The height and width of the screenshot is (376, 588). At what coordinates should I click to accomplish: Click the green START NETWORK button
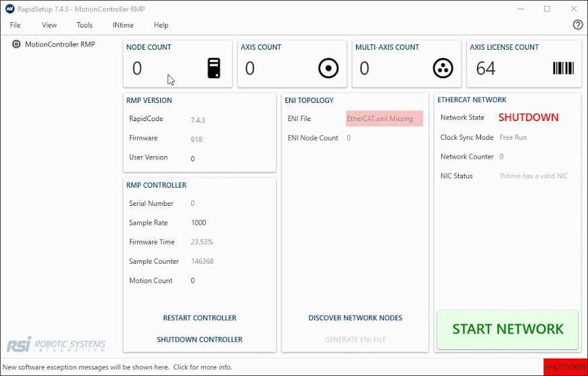point(508,329)
